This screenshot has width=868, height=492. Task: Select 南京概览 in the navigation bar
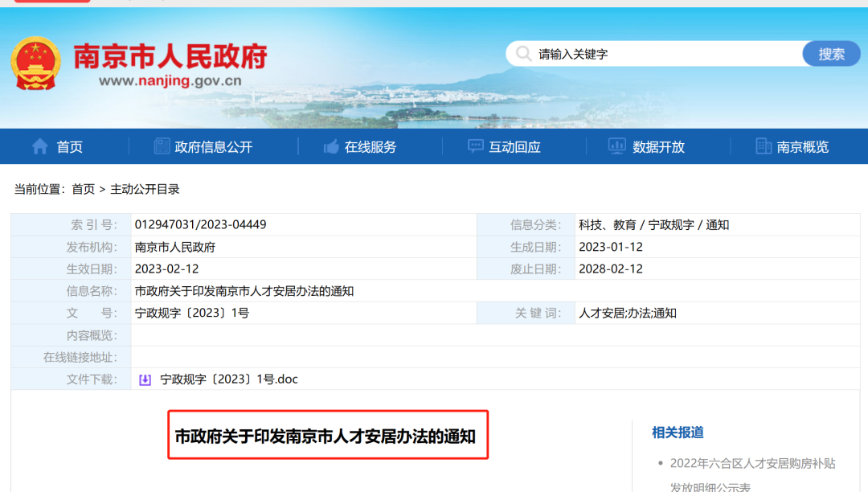(802, 147)
